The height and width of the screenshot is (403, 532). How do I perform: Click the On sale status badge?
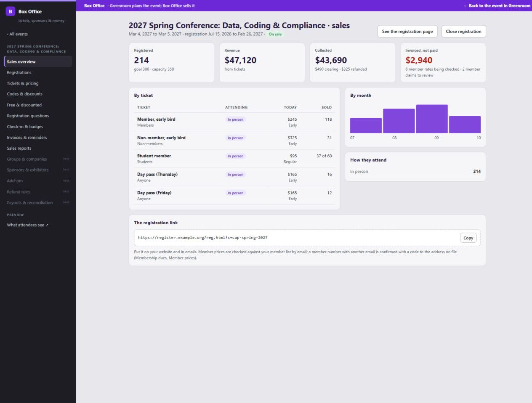pyautogui.click(x=275, y=34)
